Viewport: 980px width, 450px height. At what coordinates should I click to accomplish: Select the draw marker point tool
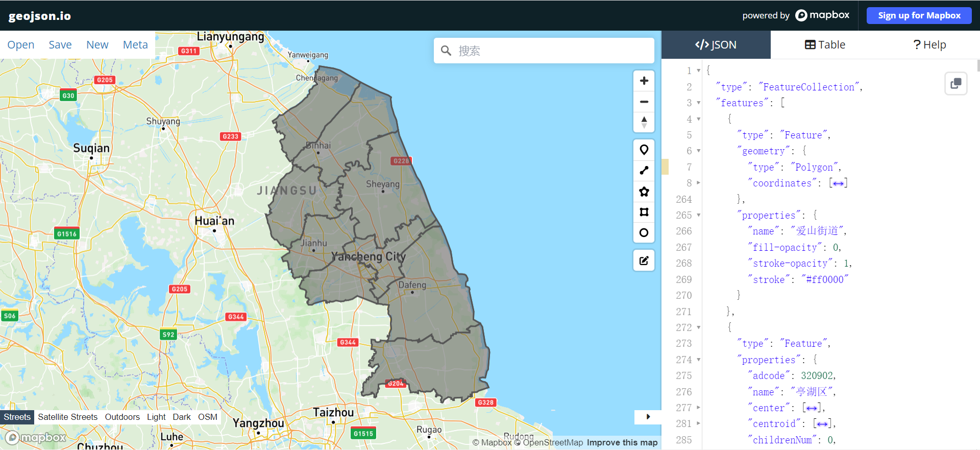click(x=644, y=150)
